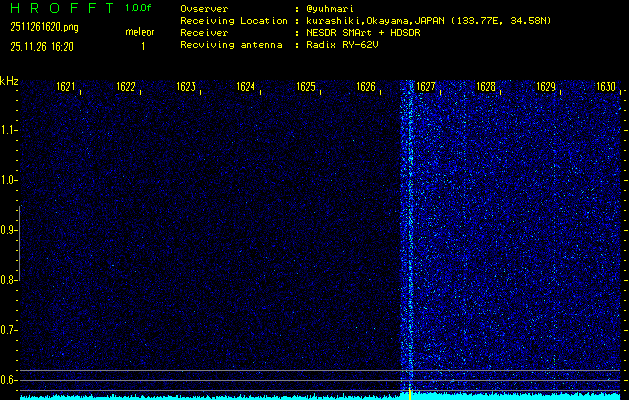Click the kHz axis unit label

(9, 81)
